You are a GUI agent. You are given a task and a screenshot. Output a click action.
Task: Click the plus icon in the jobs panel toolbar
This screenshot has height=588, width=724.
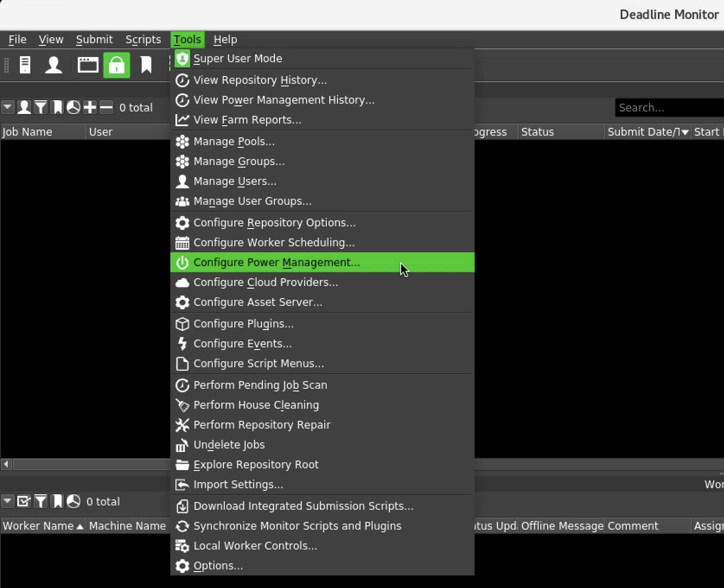(89, 107)
